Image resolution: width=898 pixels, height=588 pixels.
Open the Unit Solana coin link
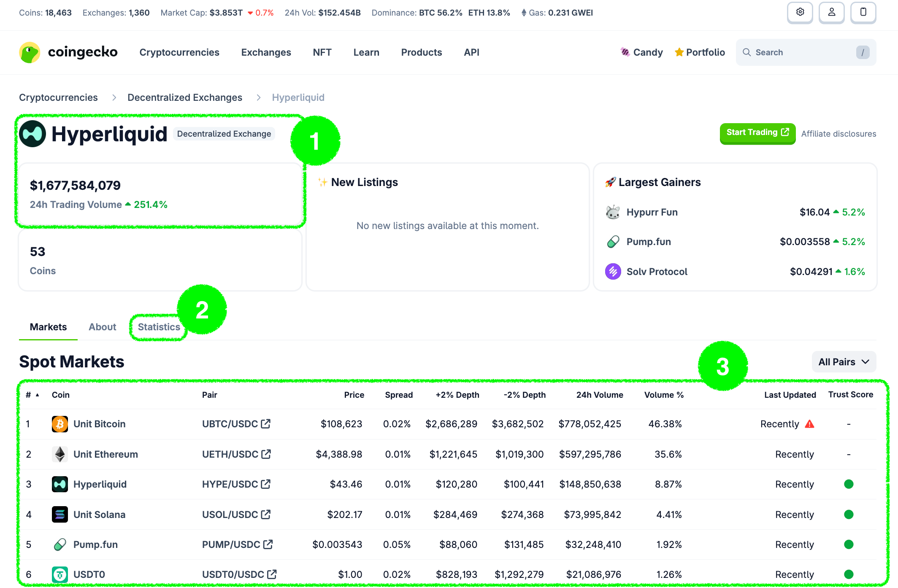click(100, 515)
